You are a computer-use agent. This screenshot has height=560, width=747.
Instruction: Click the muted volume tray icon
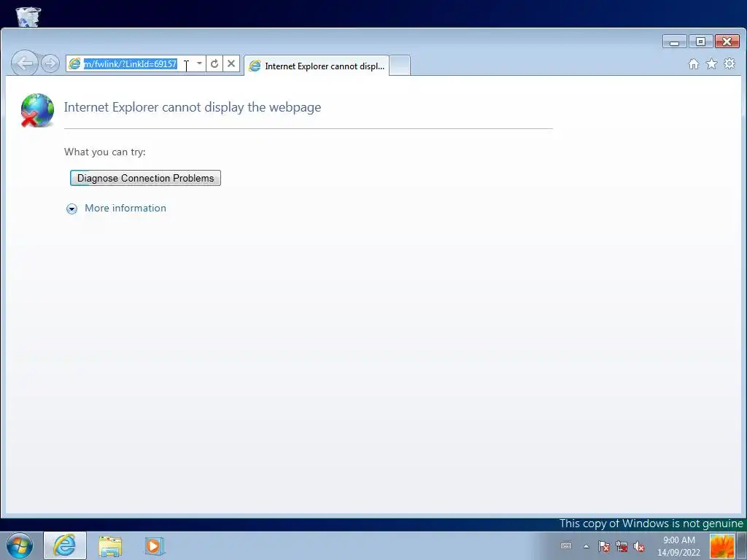(639, 547)
